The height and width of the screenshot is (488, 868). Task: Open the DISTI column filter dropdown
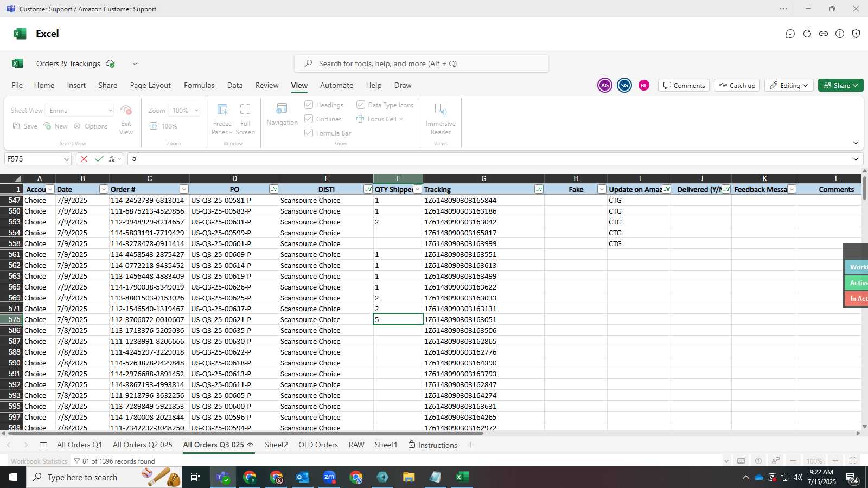[368, 189]
